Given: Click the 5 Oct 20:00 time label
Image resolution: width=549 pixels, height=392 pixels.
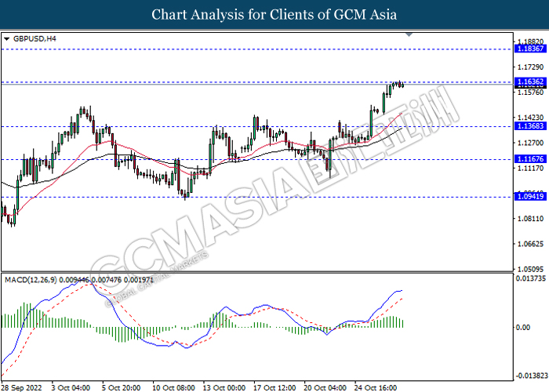Looking at the screenshot, I should point(121,388).
